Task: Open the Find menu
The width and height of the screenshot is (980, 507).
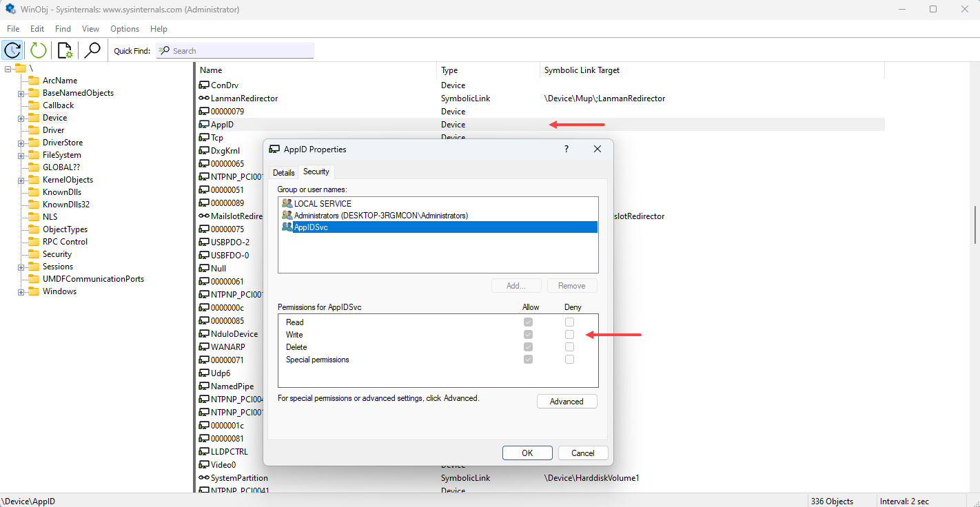Action: (x=63, y=29)
